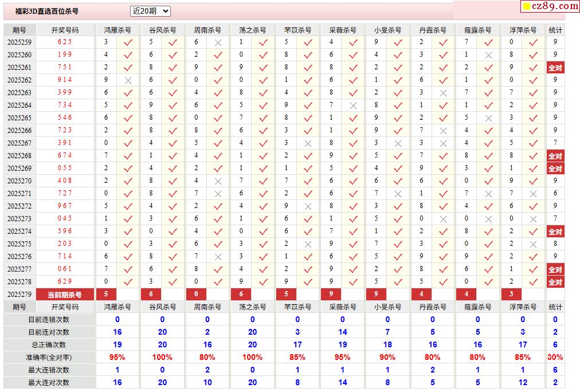Image resolution: width=580 pixels, height=392 pixels.
Task: Click the cz89.com site logo
Action: (550, 6)
